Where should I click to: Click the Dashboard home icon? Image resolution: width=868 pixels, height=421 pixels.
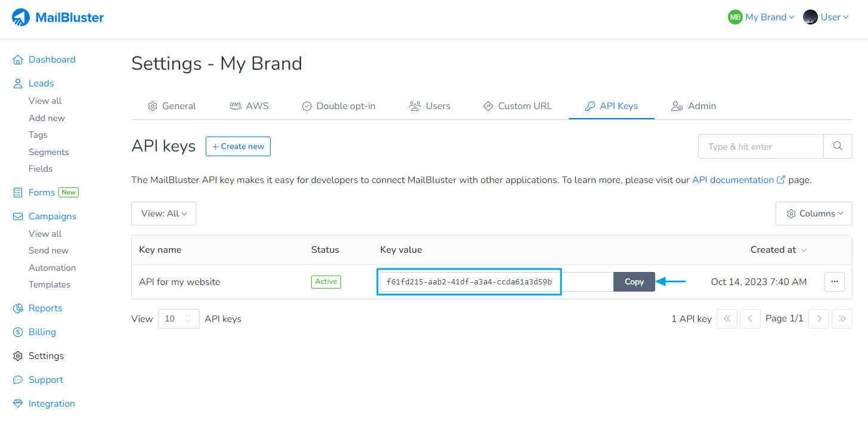pyautogui.click(x=18, y=60)
